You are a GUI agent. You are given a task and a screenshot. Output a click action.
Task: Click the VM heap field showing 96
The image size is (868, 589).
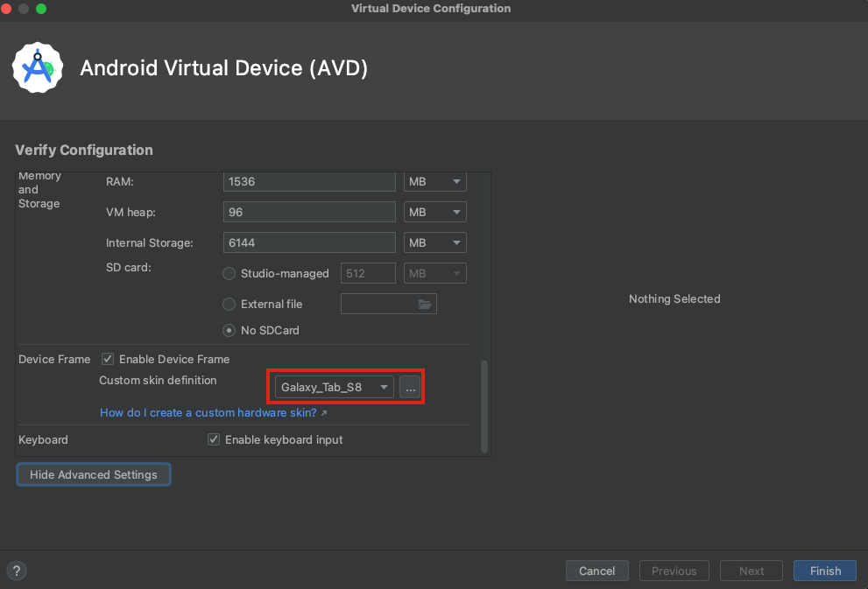309,212
